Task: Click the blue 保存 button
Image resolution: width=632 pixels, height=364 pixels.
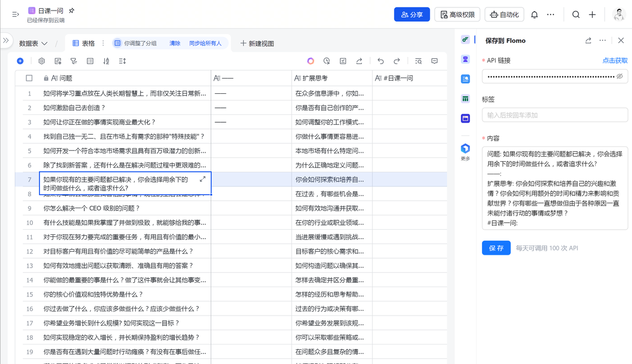Action: 496,248
